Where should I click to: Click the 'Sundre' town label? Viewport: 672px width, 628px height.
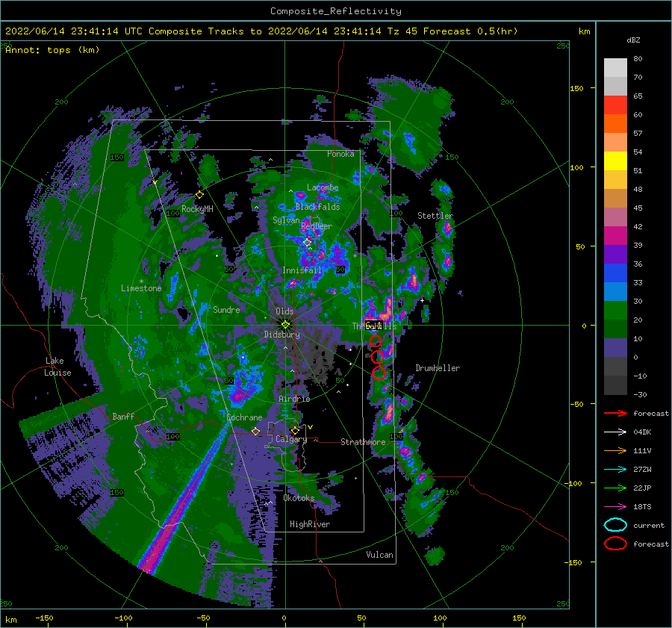(x=226, y=309)
